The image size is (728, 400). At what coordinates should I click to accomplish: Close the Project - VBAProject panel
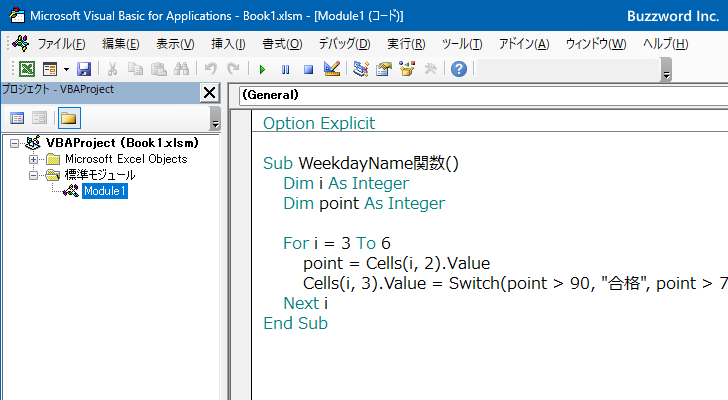click(x=209, y=93)
